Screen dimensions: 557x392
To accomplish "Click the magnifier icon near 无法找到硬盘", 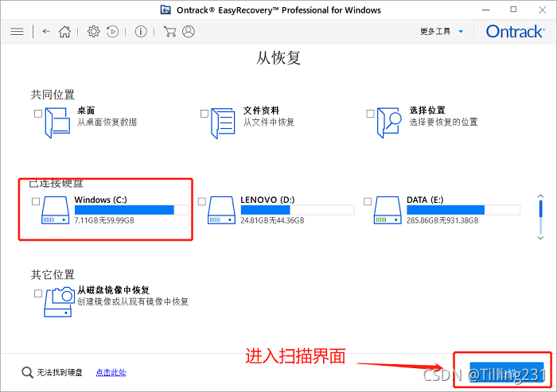I will tap(27, 372).
